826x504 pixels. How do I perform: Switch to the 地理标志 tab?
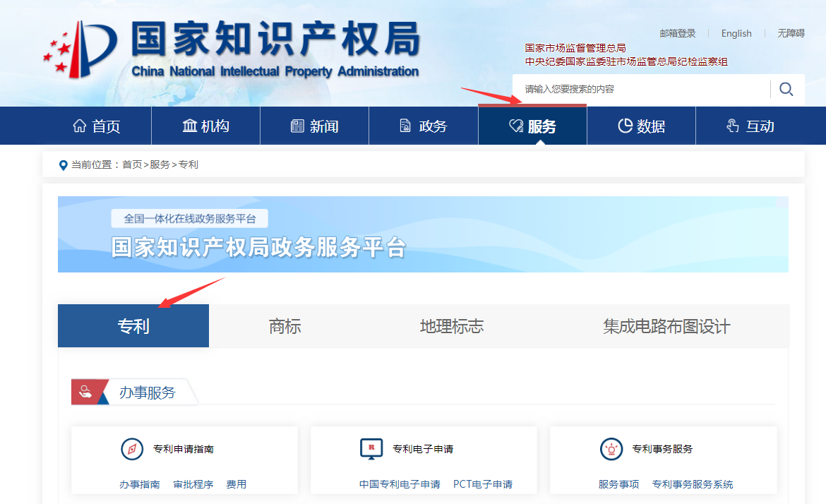(451, 326)
